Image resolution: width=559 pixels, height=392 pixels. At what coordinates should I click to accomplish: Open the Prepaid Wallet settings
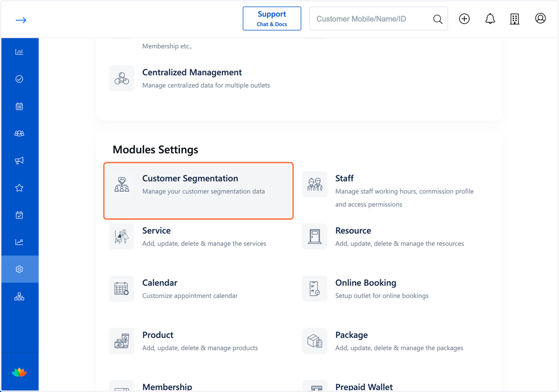click(364, 387)
